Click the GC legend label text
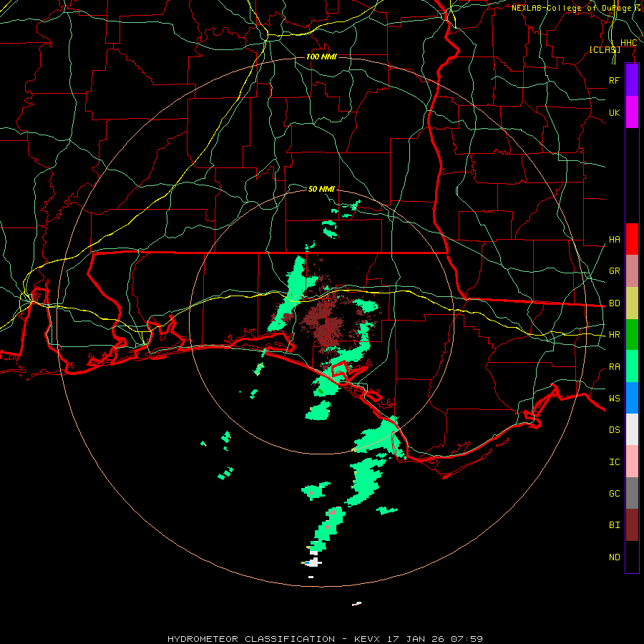644x644 pixels. (614, 494)
